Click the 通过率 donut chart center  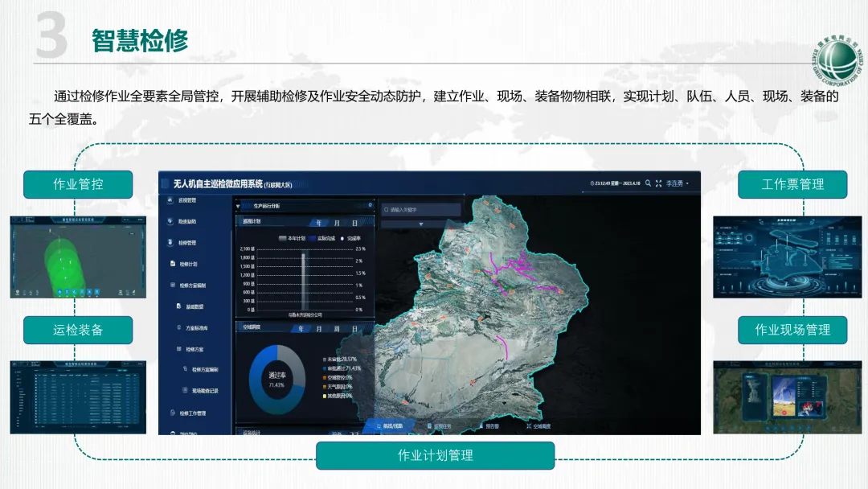coord(276,380)
